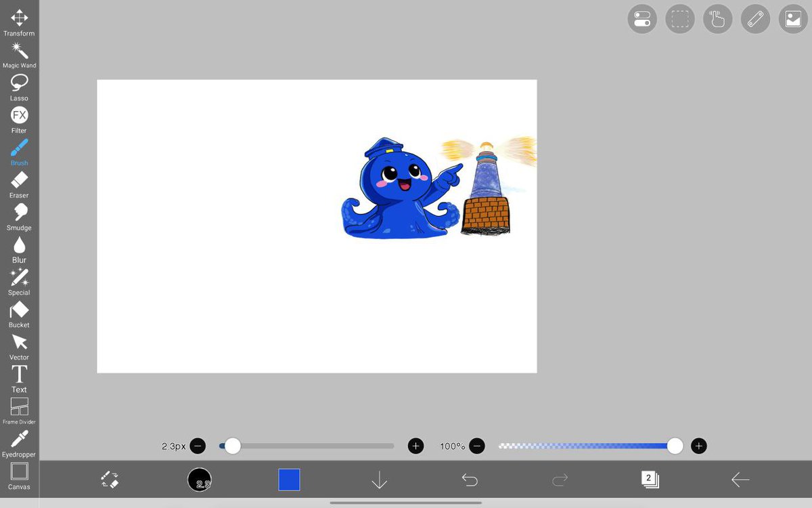
Task: Switch between brush and eraser icon
Action: (110, 480)
